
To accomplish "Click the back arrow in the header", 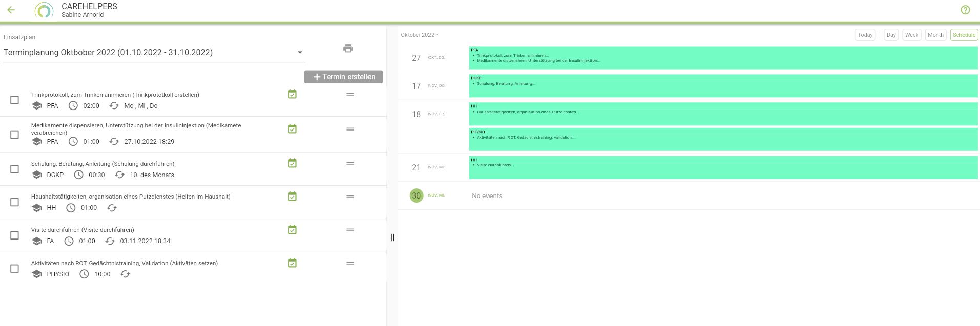I will point(11,10).
